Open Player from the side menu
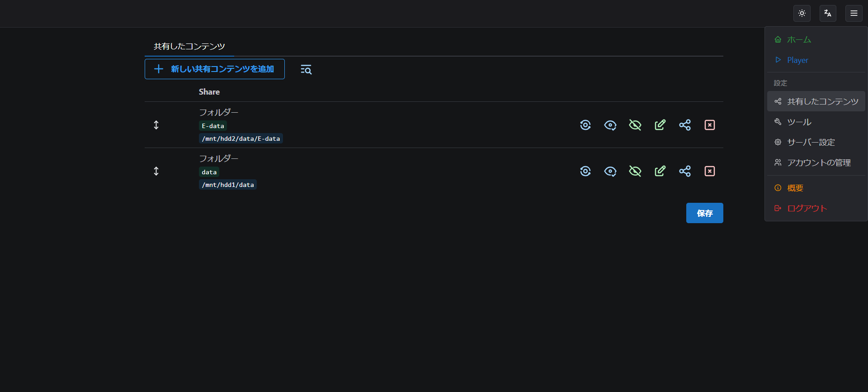868x392 pixels. 797,60
